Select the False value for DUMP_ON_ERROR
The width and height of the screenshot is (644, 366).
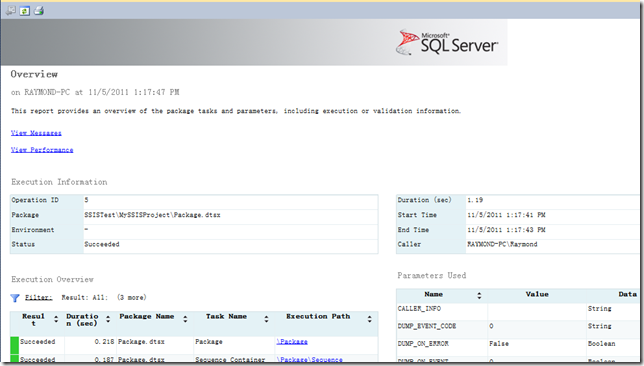point(499,344)
